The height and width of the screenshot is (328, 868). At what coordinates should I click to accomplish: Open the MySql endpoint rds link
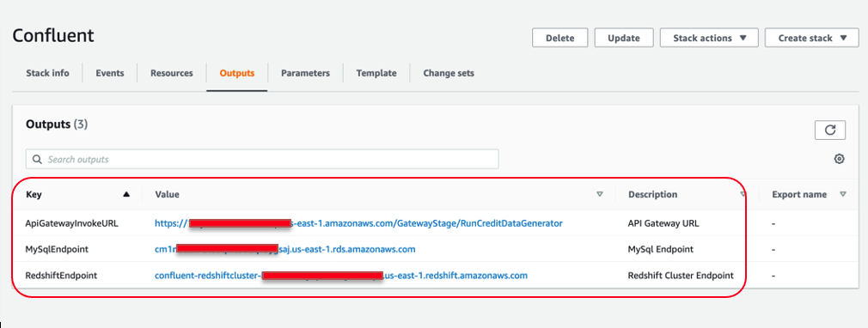(x=285, y=250)
